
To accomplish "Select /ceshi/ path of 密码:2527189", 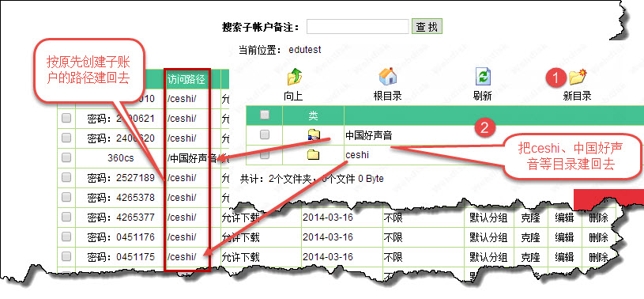I will pos(182,178).
